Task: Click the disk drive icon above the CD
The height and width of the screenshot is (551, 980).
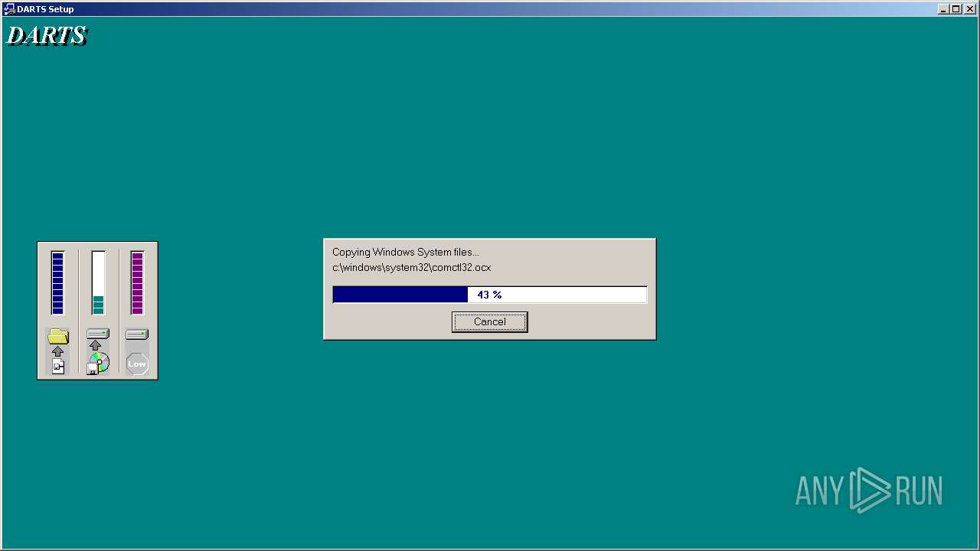Action: 98,334
